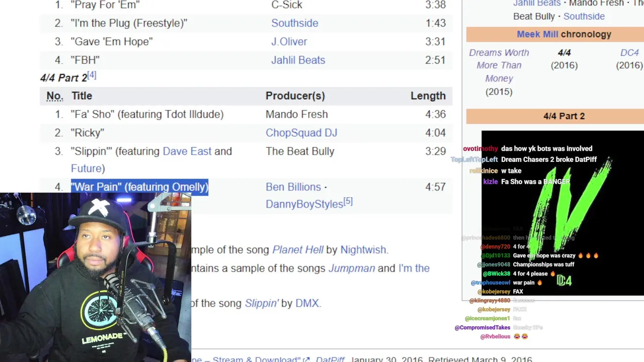This screenshot has width=644, height=362.
Task: Click @Djd10133's "Gave em hope was crazy" message
Action: [x=555, y=256]
